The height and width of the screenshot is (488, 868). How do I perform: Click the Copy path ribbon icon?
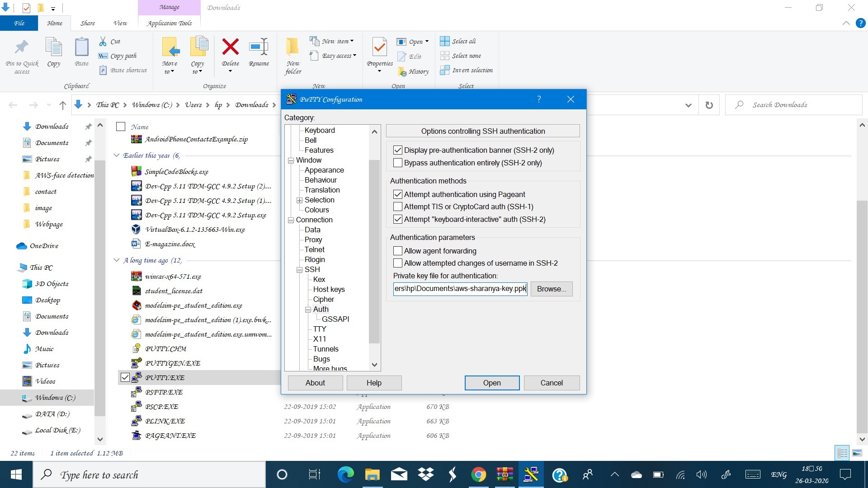point(103,56)
